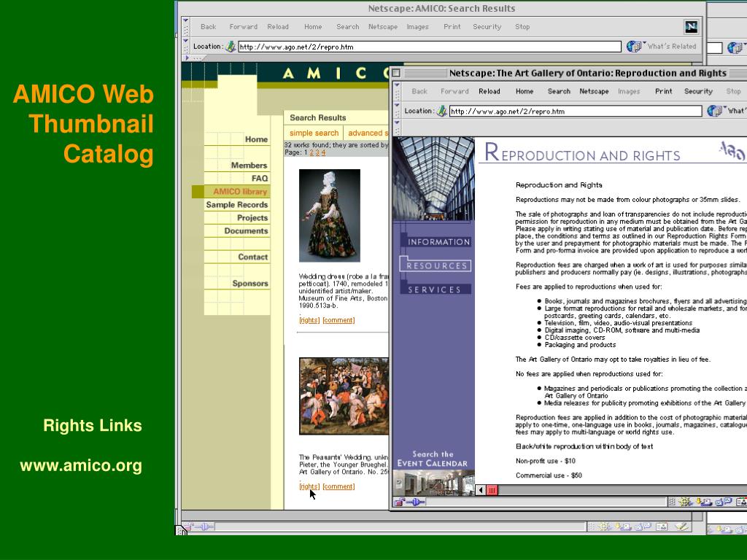Click Home in the Art Gallery window toolbar
The image size is (747, 560).
(x=525, y=91)
